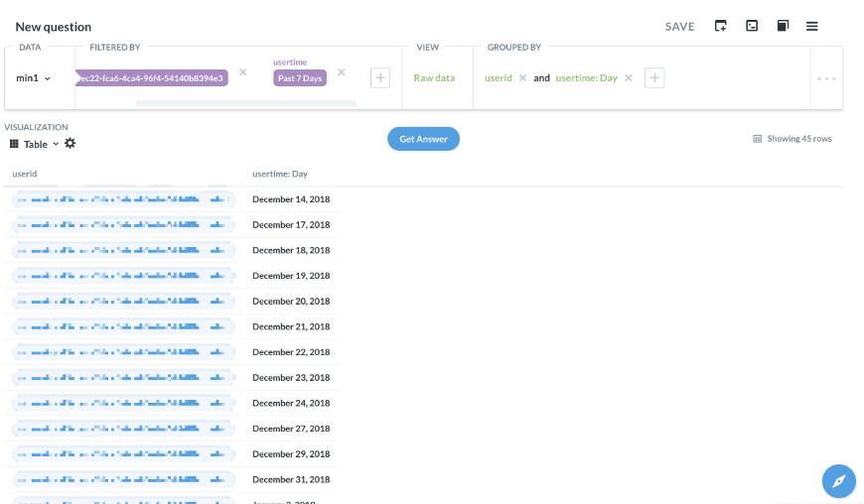Viewport: 864px width, 504px height.
Task: Open the data reference book icon
Action: coord(783,26)
